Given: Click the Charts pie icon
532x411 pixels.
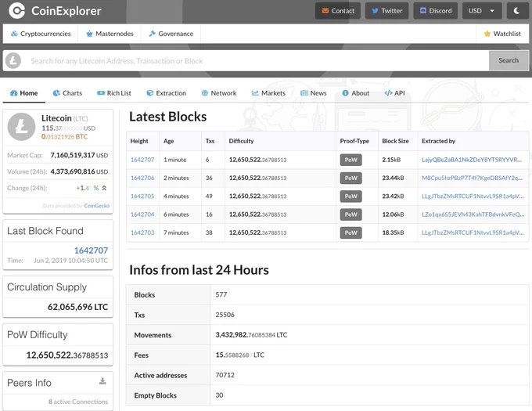Looking at the screenshot, I should (x=56, y=93).
